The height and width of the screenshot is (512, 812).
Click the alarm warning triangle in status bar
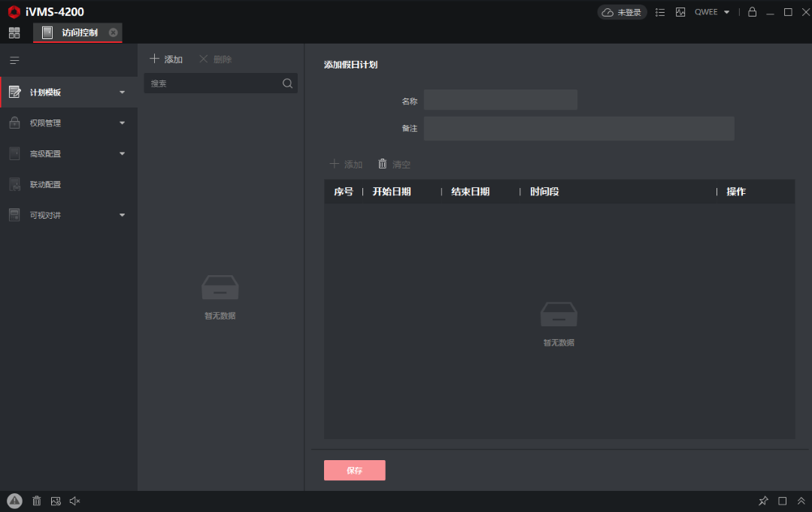click(x=15, y=501)
